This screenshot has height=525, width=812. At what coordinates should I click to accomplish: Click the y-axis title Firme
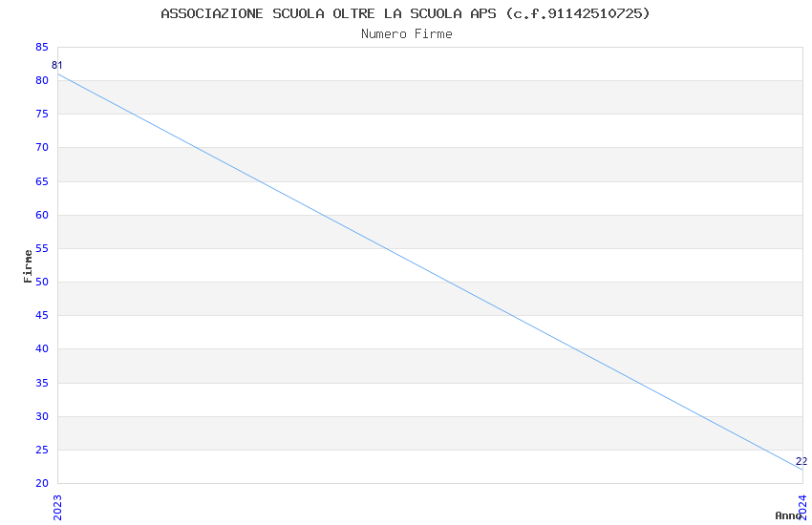(x=28, y=266)
